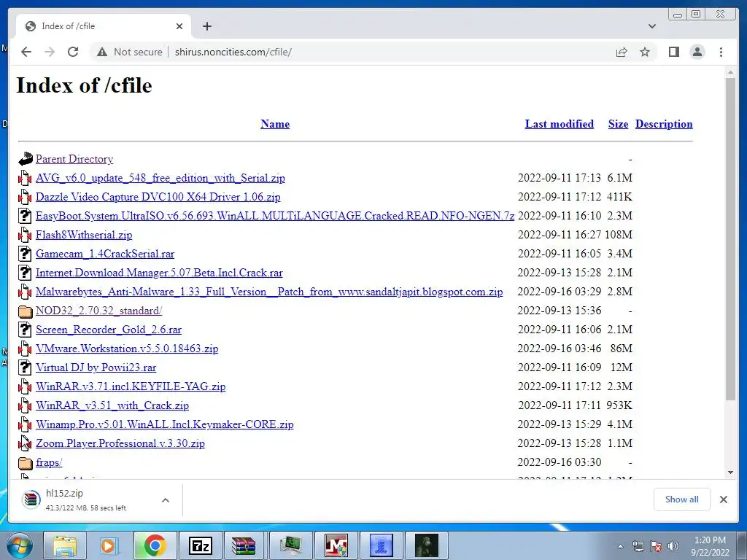Expand the hl152.zip download options chevron
The image size is (747, 560).
(166, 500)
